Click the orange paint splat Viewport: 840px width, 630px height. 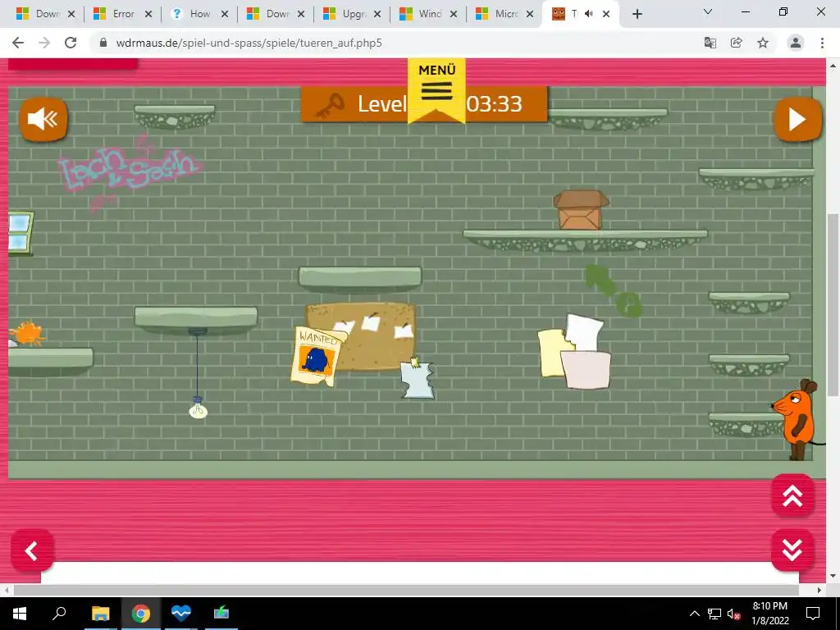tap(27, 333)
